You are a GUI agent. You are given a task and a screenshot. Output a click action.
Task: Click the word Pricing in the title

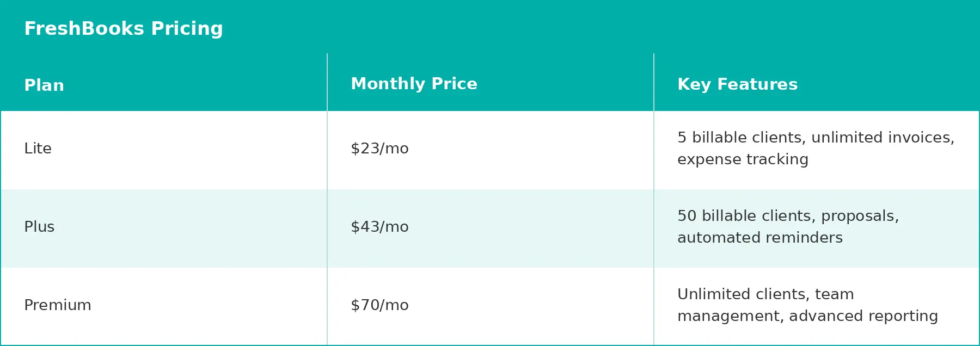[x=187, y=29]
